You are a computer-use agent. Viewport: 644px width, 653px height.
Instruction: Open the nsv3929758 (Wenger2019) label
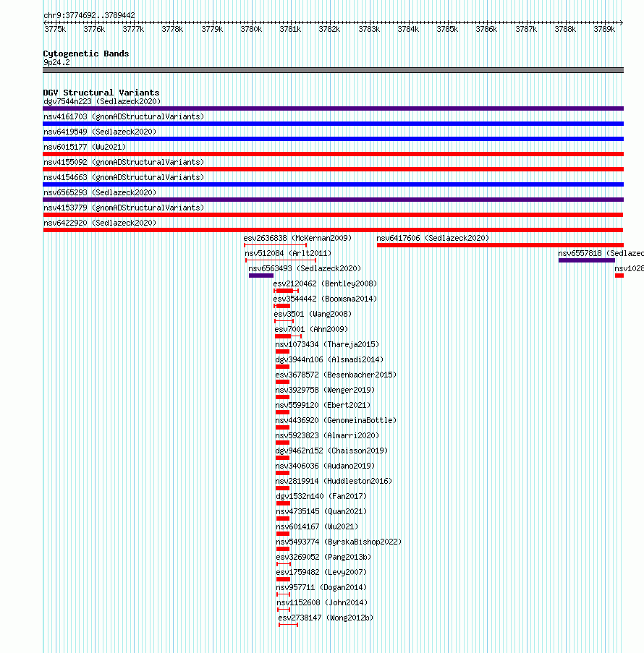pyautogui.click(x=325, y=390)
